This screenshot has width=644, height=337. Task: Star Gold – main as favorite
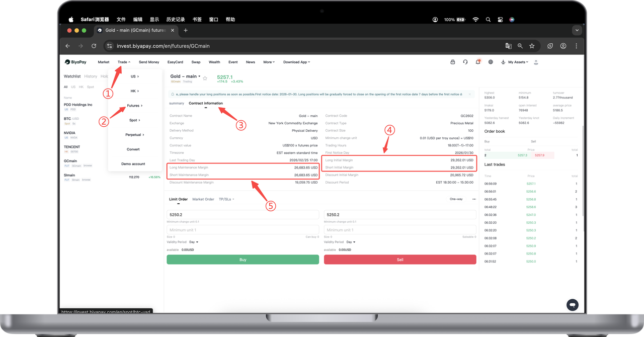[x=205, y=78]
